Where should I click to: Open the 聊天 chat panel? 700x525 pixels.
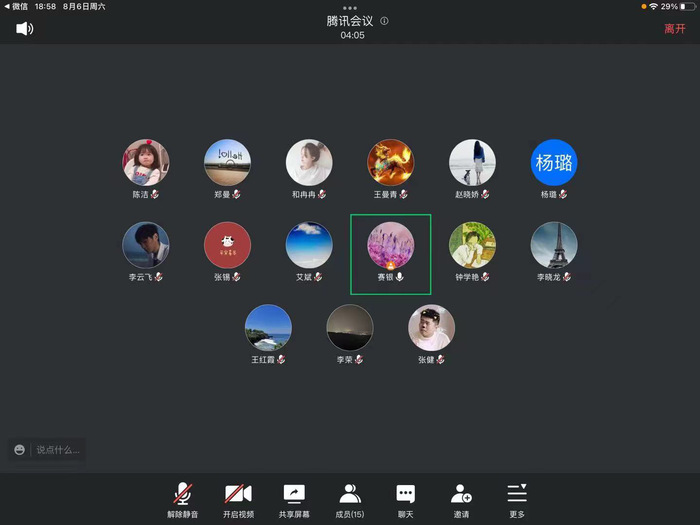(405, 498)
